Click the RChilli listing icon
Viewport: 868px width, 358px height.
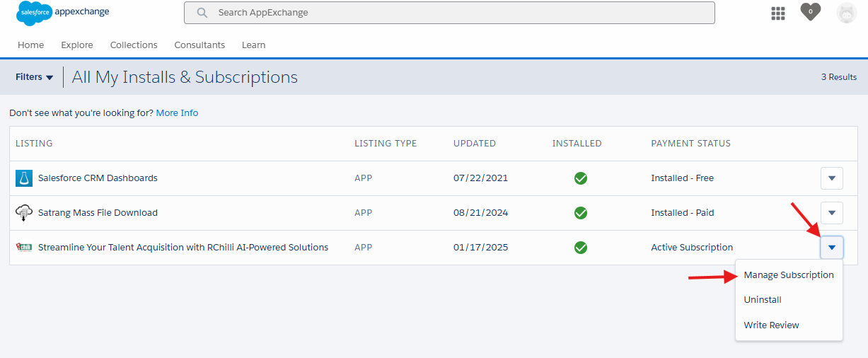(x=24, y=248)
